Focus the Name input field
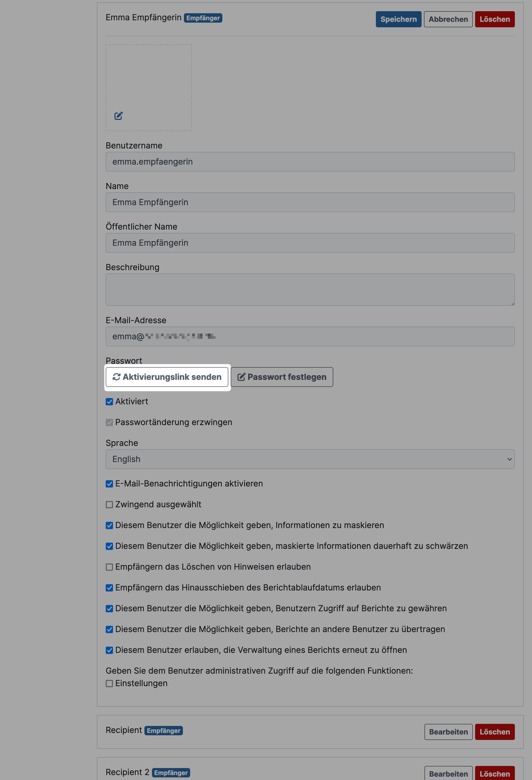This screenshot has height=780, width=532. pos(310,202)
